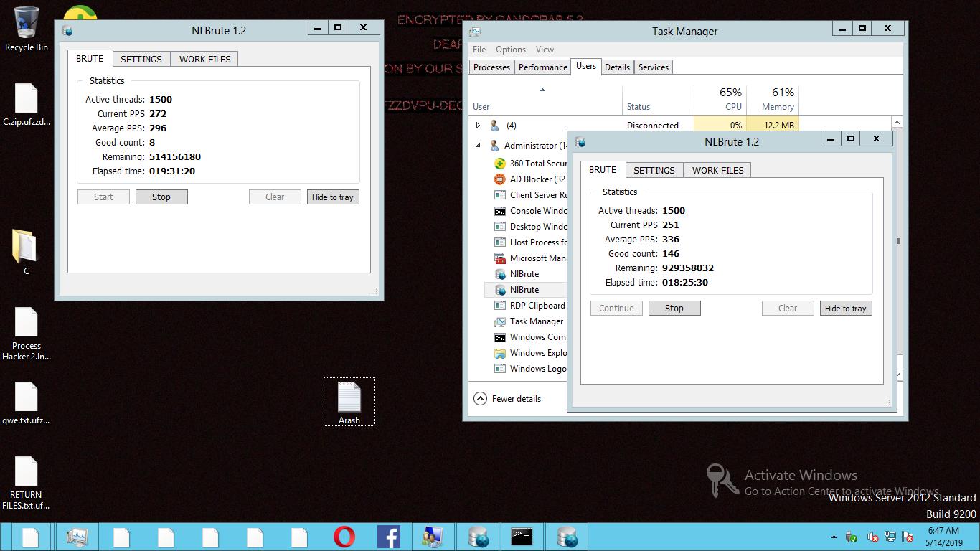Open the Recycle Bin desktop icon
The image size is (980, 551).
pos(27,29)
